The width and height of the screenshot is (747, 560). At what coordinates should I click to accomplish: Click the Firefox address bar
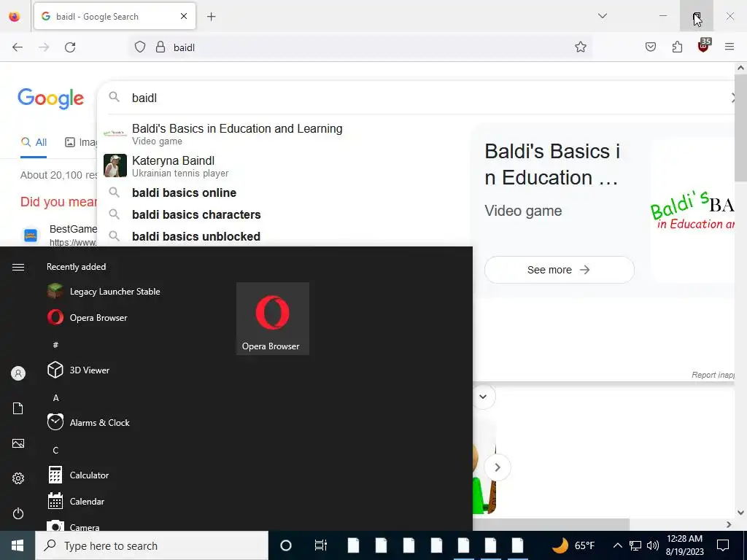(360, 47)
